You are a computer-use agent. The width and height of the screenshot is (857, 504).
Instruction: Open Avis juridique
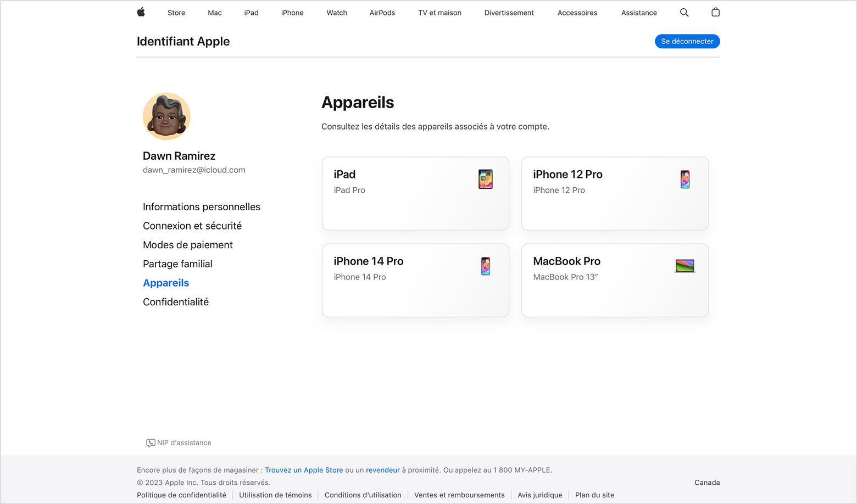(x=540, y=495)
